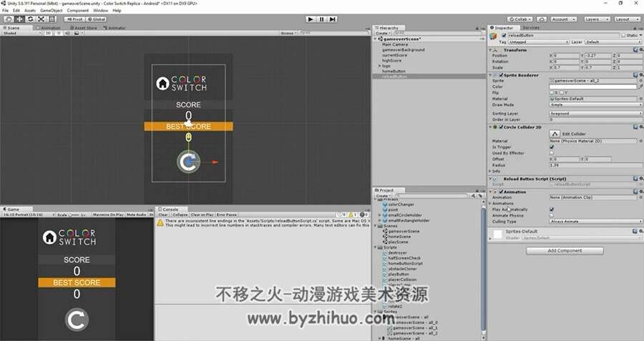The height and width of the screenshot is (341, 644).
Task: Click home icon in Scene view
Action: (162, 84)
